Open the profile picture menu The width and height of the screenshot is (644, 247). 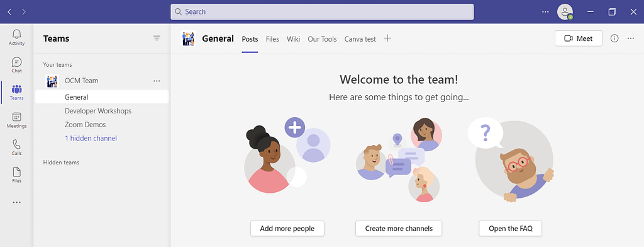tap(565, 11)
